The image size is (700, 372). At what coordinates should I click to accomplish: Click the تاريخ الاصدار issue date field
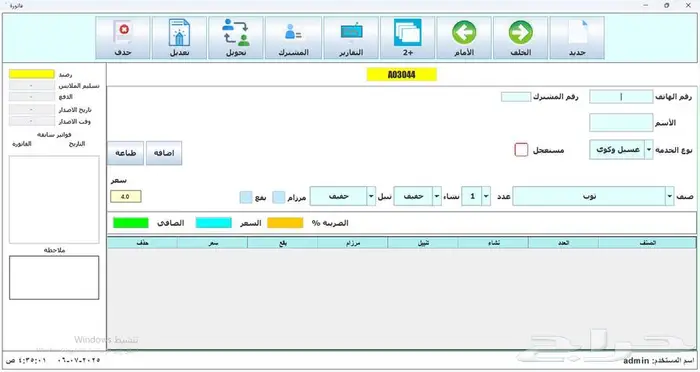click(32, 109)
